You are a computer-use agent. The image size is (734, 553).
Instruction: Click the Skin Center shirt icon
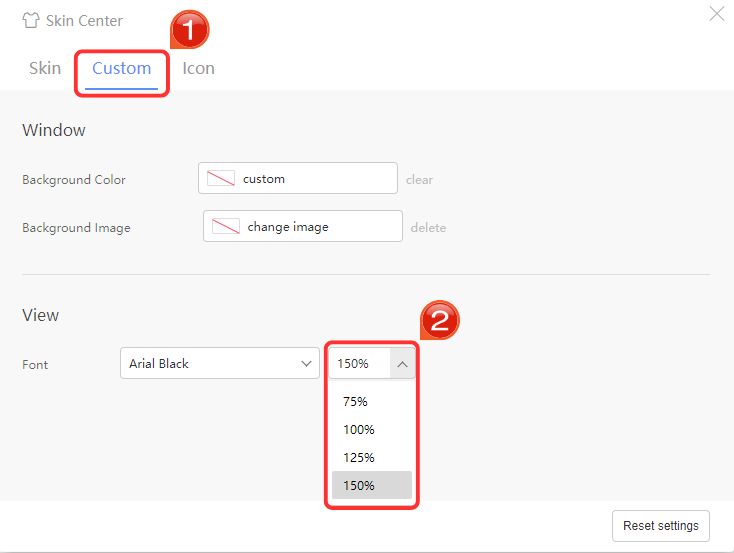[30, 21]
